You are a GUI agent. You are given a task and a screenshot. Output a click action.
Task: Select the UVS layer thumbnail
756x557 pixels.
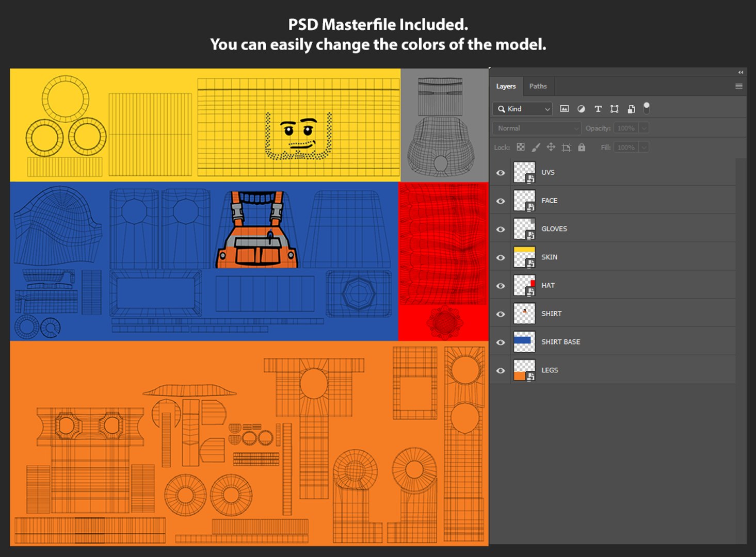(524, 172)
